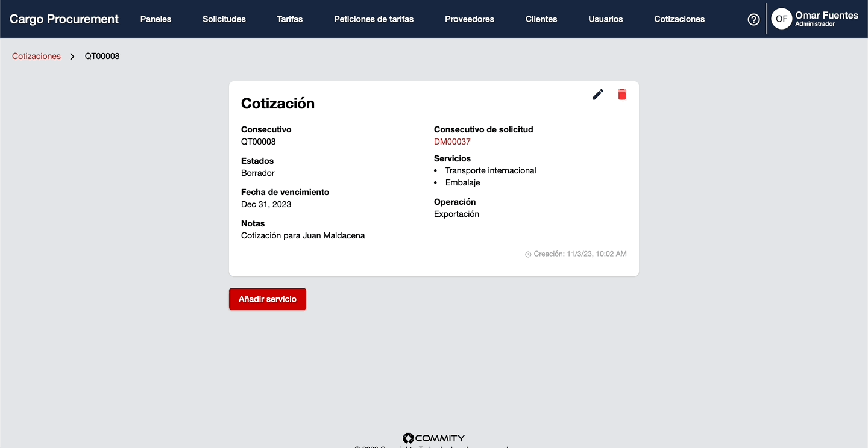Click the breadcrumb chevron separator arrow
This screenshot has width=868, height=448.
72,57
